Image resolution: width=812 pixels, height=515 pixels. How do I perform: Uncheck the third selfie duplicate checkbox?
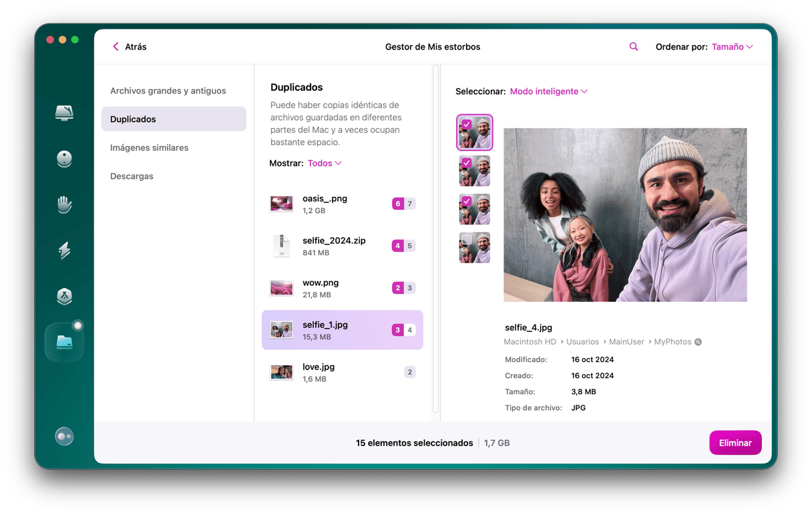click(x=466, y=201)
